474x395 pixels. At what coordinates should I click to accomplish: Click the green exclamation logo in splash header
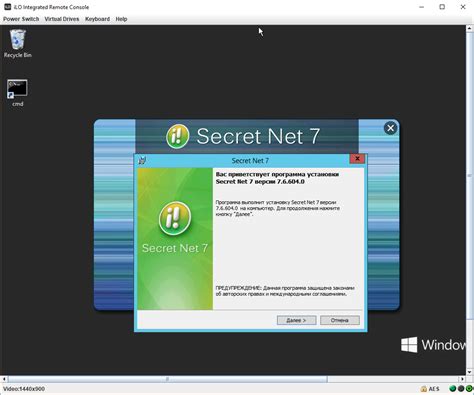178,136
